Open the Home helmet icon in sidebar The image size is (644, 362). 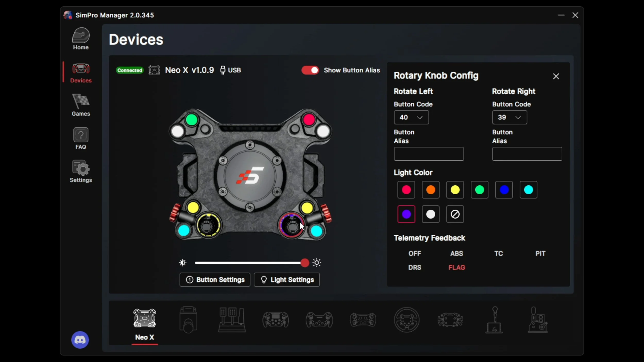[81, 39]
